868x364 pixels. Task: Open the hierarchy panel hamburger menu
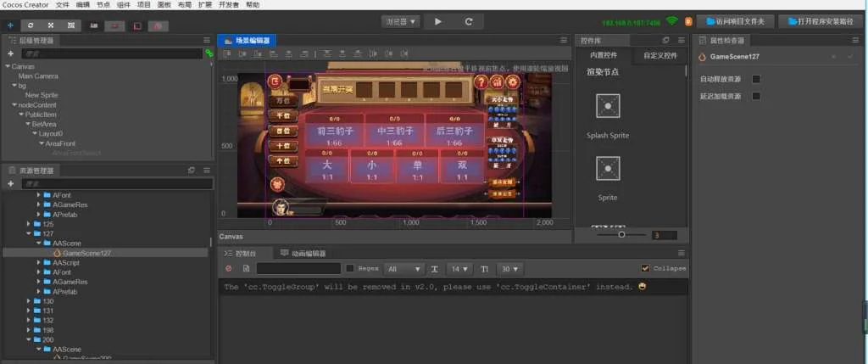207,41
